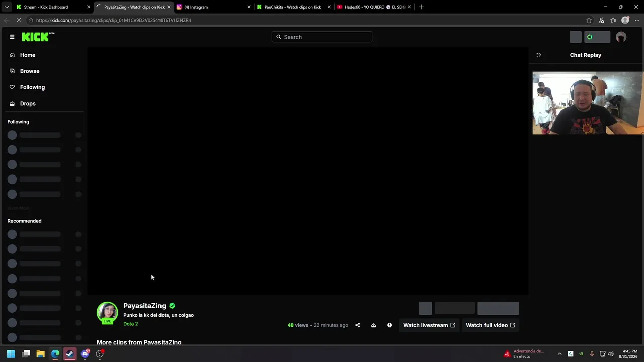Open Discord from the taskbar

click(85, 354)
